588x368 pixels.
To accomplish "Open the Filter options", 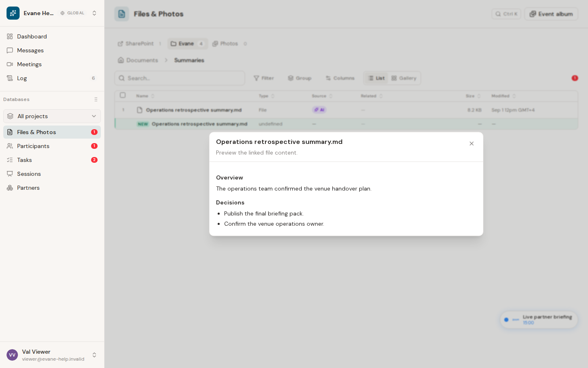I will pos(264,78).
